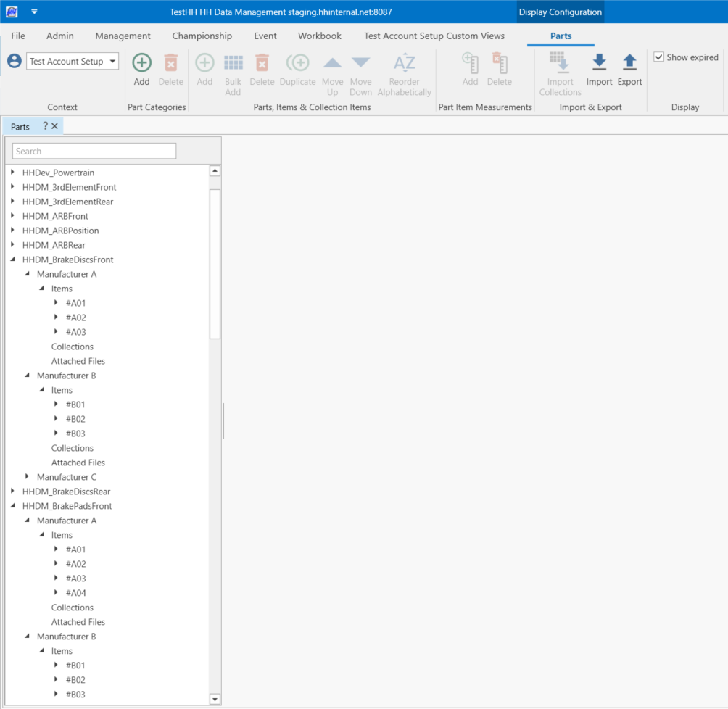Open the quick access dropdown in title bar
Screen dimensions: 728x709
[x=34, y=12]
